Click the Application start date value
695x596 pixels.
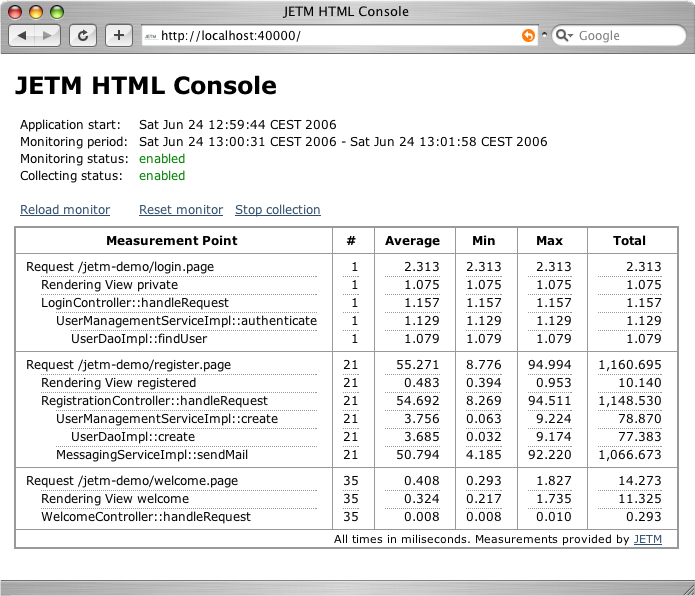(238, 125)
